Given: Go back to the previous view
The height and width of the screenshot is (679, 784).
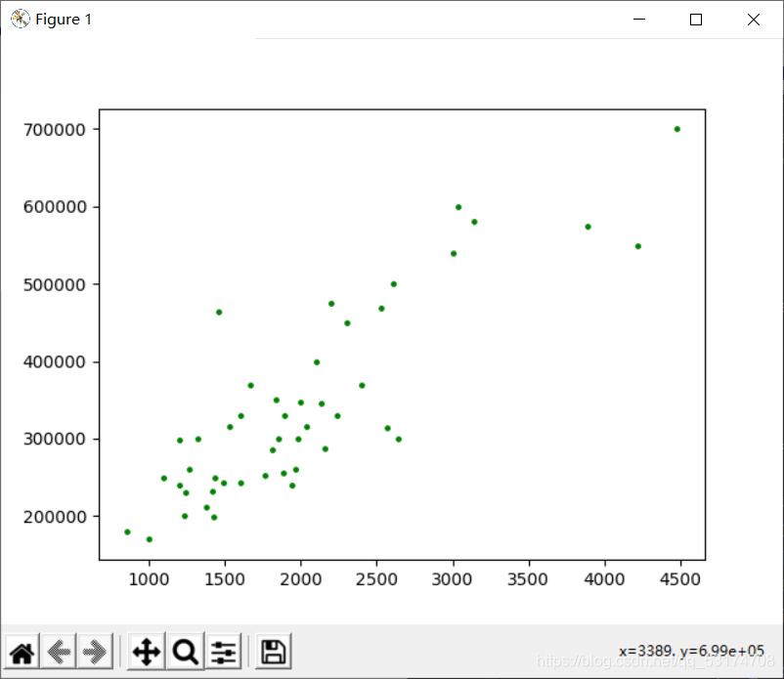Looking at the screenshot, I should (x=59, y=652).
